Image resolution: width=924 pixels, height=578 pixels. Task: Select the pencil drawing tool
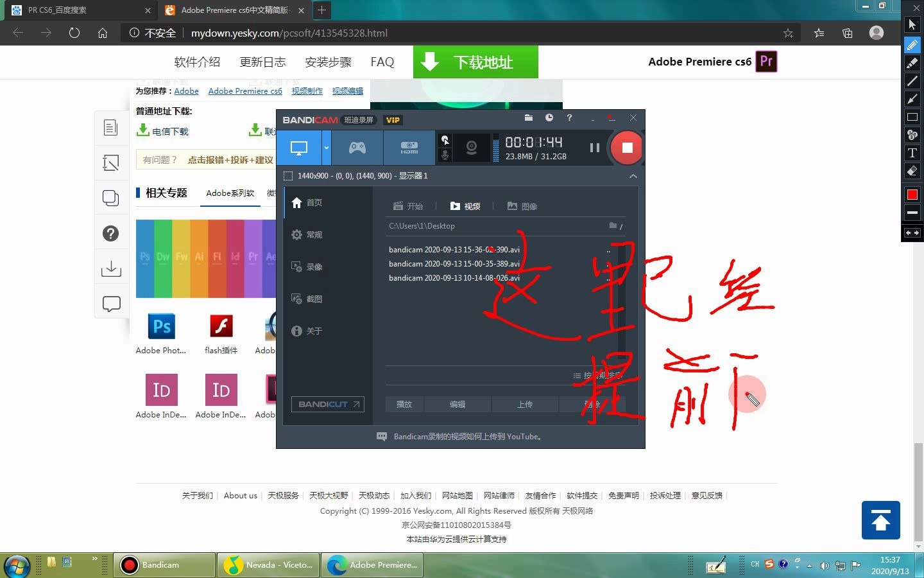coord(912,44)
